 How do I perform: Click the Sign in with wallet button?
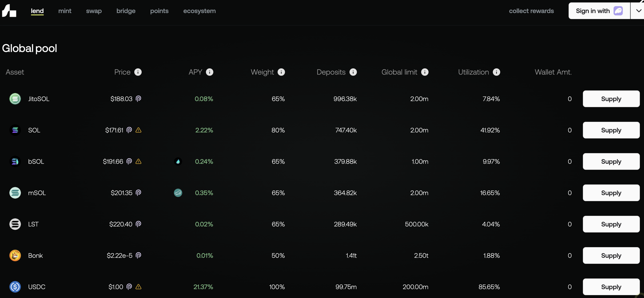tap(599, 11)
